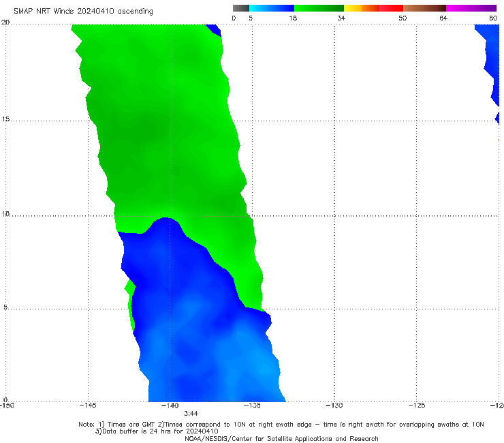The height and width of the screenshot is (443, 504).
Task: Click the note line 'Data buffer is 24 hrs'
Action: [x=157, y=431]
